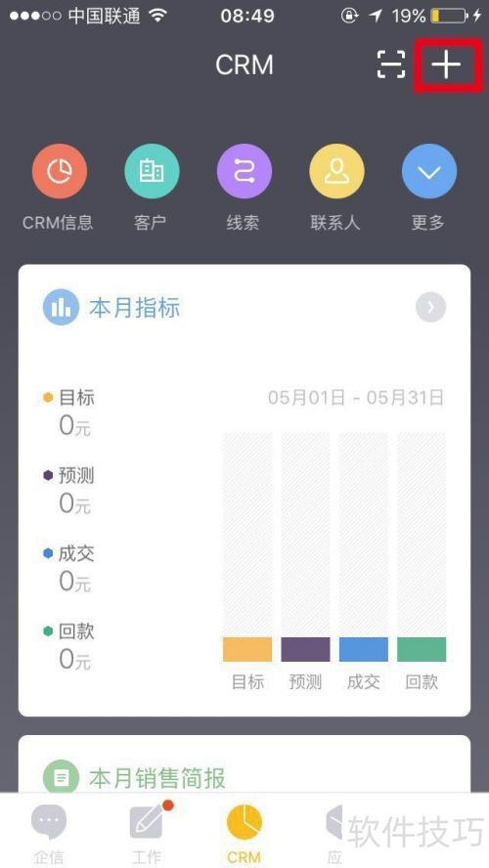Open the CRM信息 pie chart icon
Screen dimensions: 489x868
[60, 172]
